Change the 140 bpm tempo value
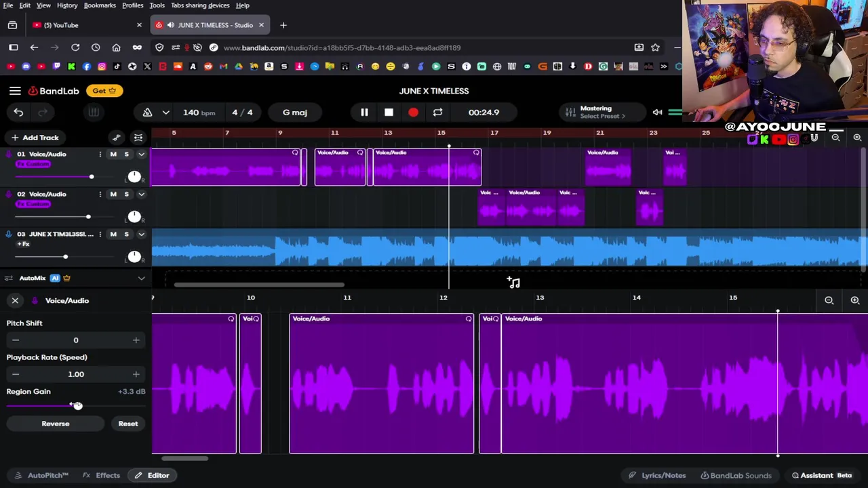 (x=199, y=113)
